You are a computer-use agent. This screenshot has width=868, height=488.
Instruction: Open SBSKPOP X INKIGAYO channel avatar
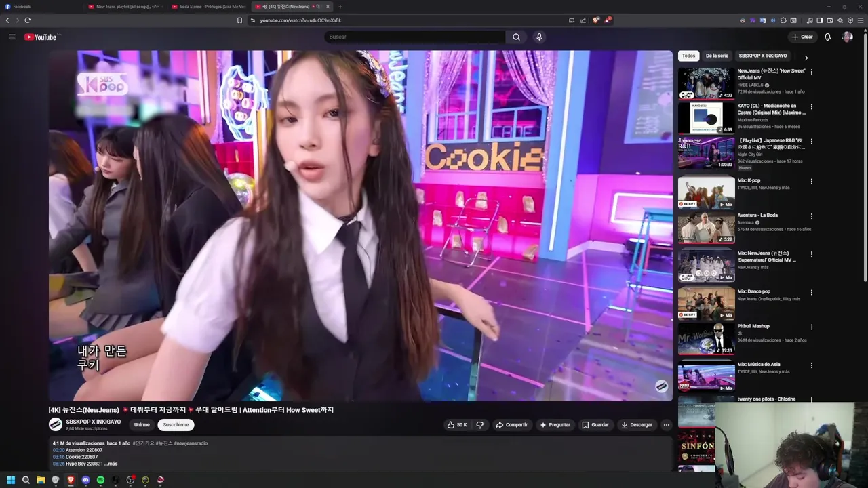click(56, 425)
